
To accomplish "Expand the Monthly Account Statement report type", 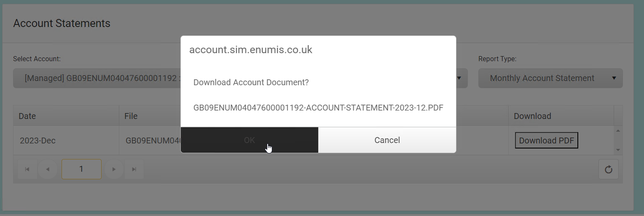I will coord(550,78).
